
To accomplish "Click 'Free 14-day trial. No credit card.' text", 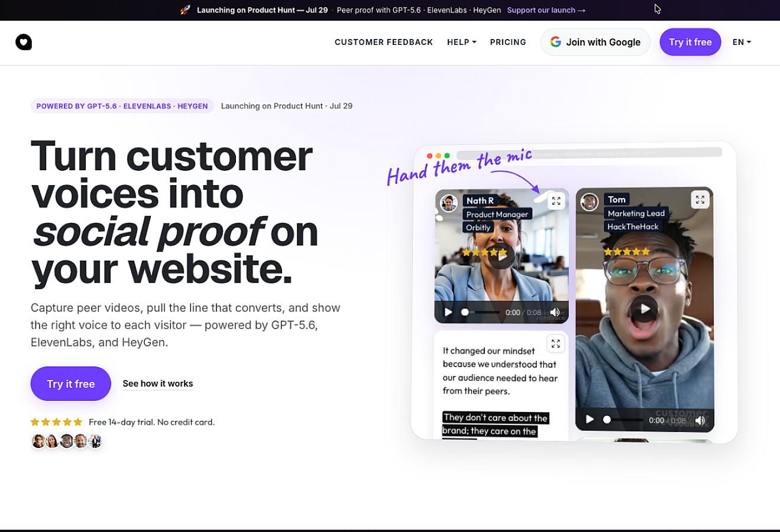I will pyautogui.click(x=152, y=422).
